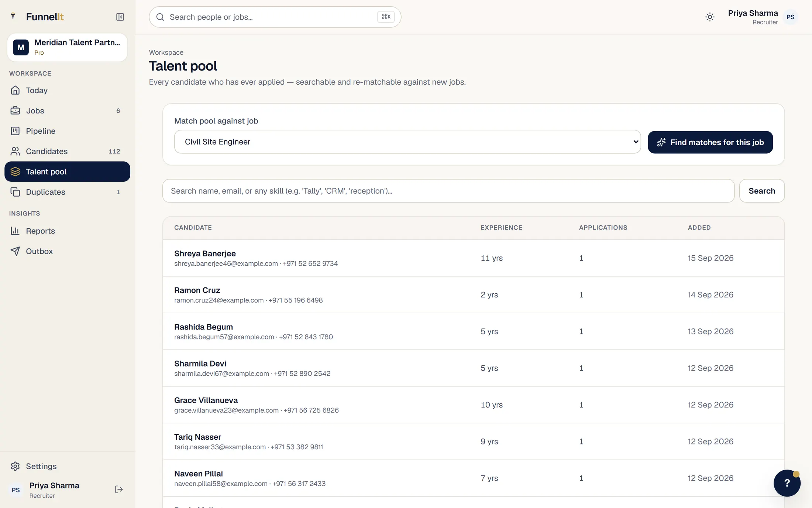
Task: Click the Search button for talent pool
Action: pos(762,191)
